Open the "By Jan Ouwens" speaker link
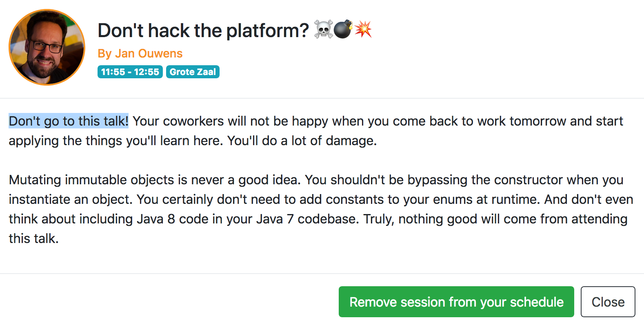 (140, 53)
